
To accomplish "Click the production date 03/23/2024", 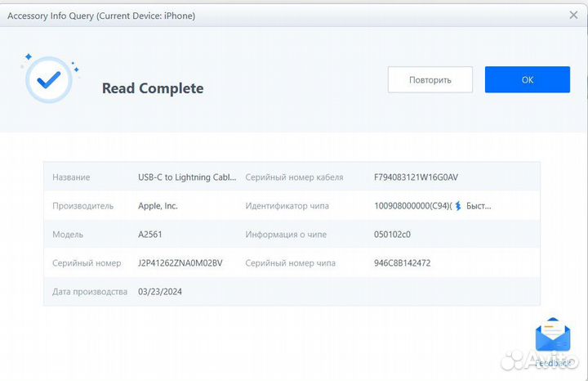I will tap(160, 292).
